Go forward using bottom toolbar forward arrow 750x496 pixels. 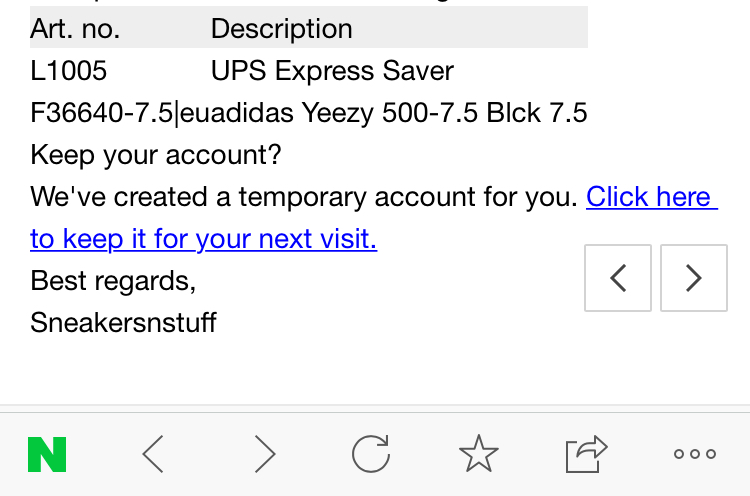point(264,455)
